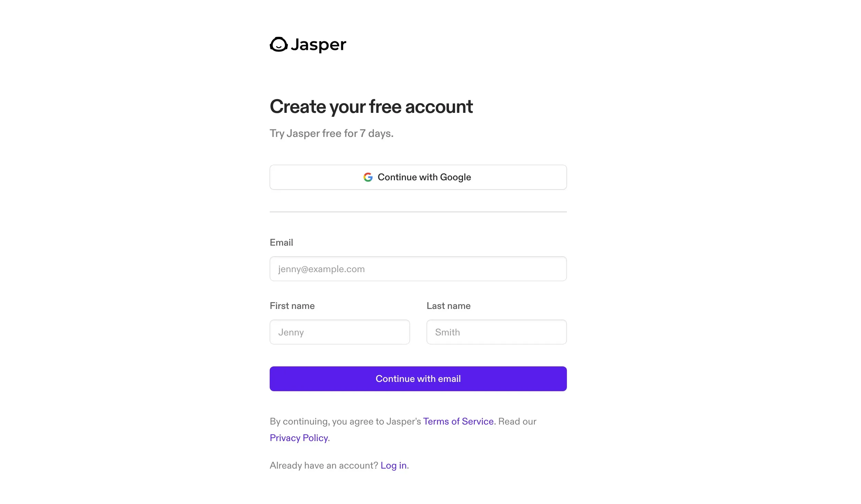This screenshot has height=504, width=861.
Task: Click into the First name field
Action: click(x=340, y=332)
